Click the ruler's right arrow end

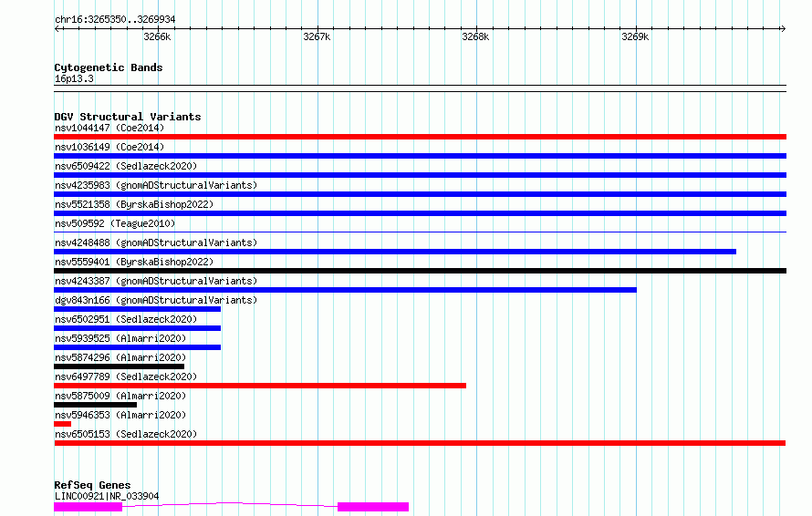click(x=783, y=29)
